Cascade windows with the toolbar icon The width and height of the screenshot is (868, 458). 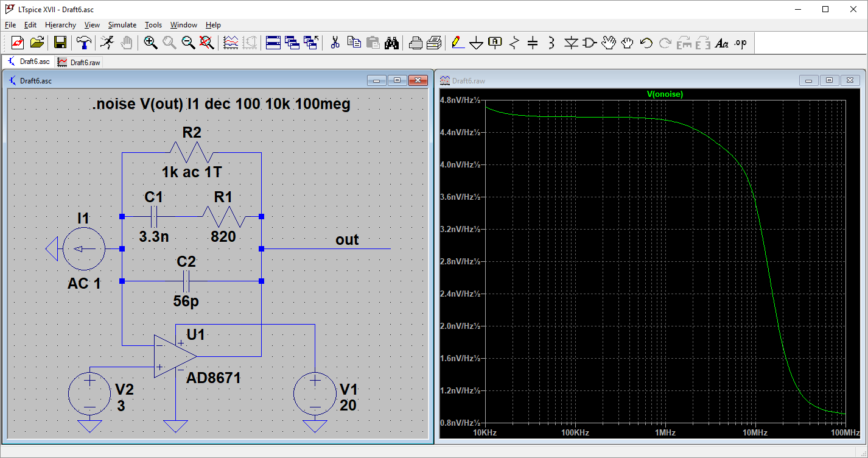click(292, 43)
